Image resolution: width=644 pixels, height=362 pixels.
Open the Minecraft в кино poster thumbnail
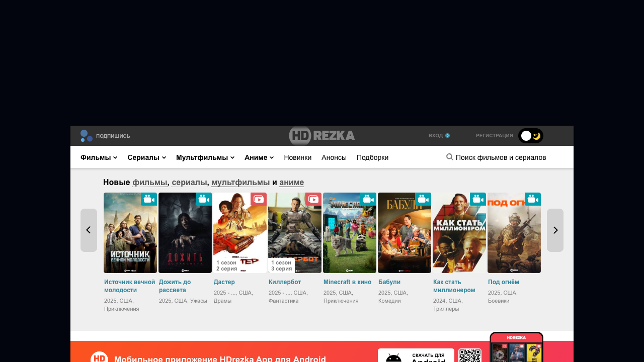[x=349, y=234]
